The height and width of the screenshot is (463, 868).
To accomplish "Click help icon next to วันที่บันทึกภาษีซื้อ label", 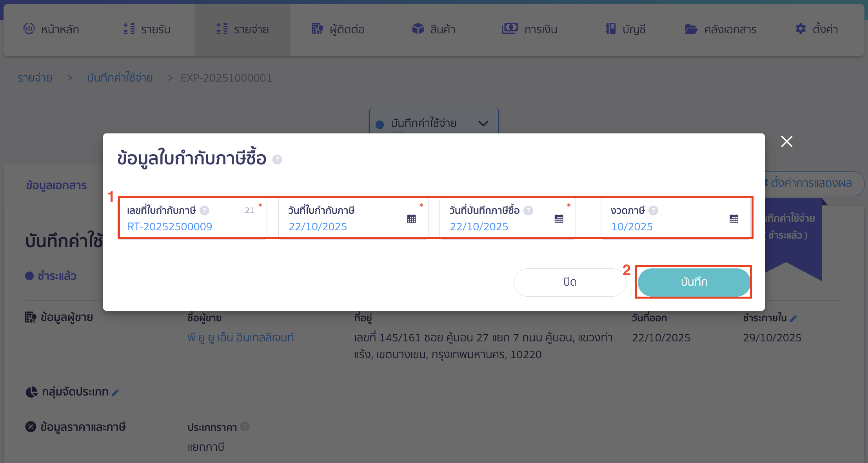I will point(528,210).
